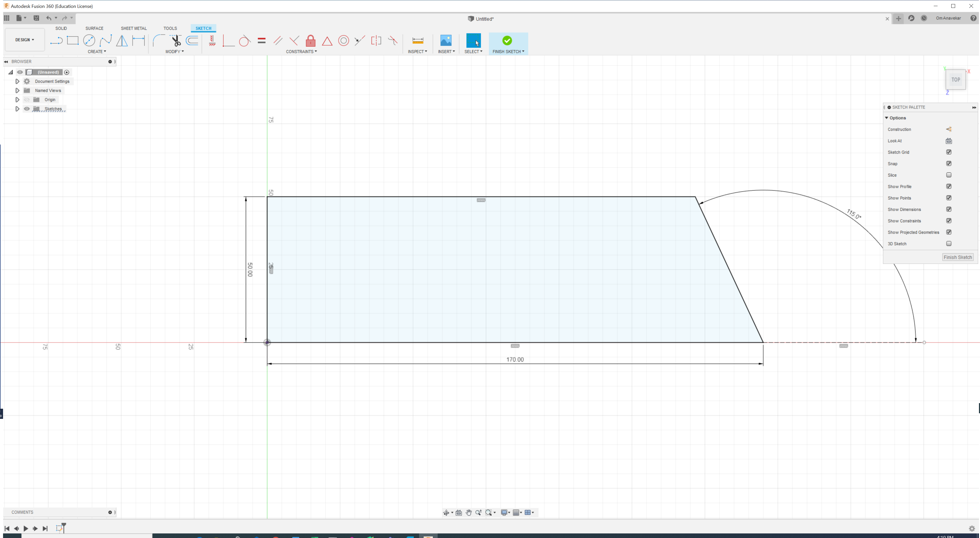Toggle the Slice option checkbox
The height and width of the screenshot is (538, 980).
[949, 175]
